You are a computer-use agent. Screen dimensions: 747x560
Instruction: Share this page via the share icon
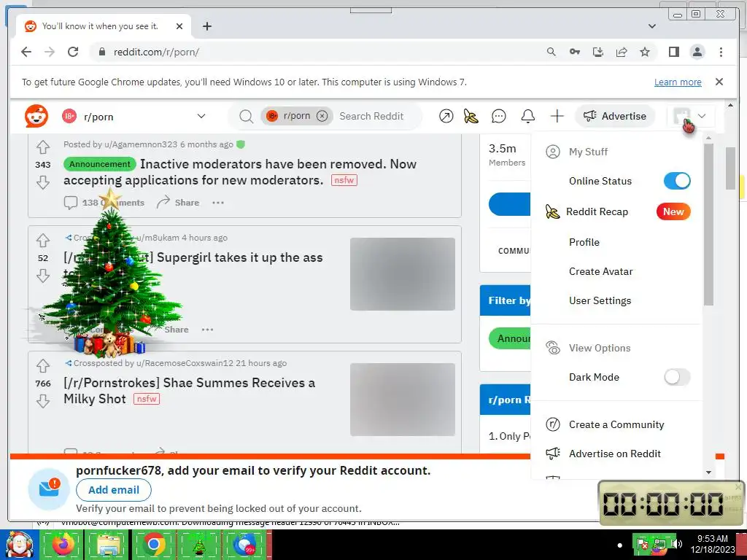pyautogui.click(x=622, y=52)
